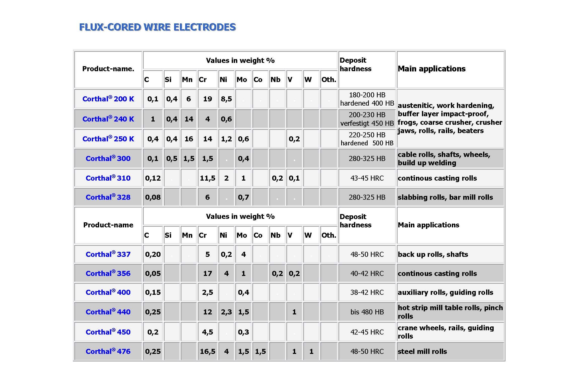Click the Cr value 2,5 for Corthal 400
Screen dimensions: 588x370
(x=208, y=292)
